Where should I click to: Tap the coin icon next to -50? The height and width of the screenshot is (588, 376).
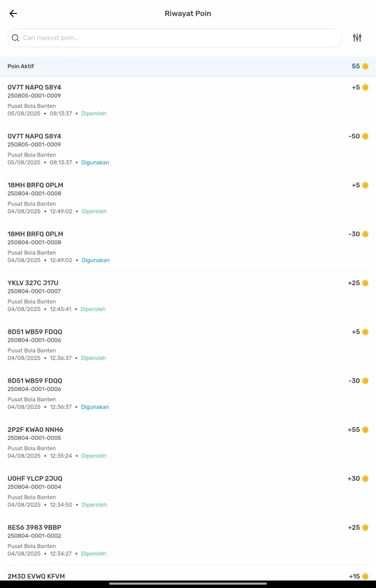[365, 136]
